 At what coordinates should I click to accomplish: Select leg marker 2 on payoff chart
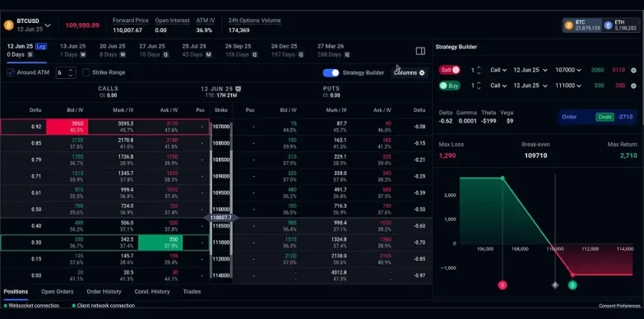[x=572, y=285]
